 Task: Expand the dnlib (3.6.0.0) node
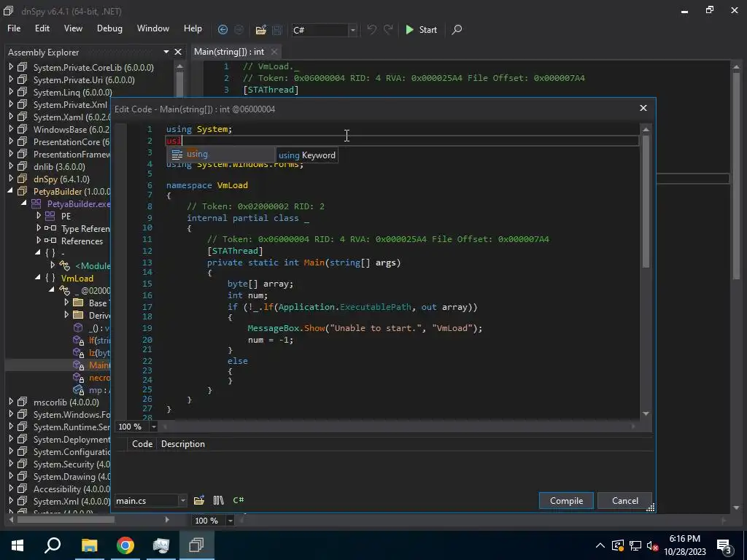point(11,166)
